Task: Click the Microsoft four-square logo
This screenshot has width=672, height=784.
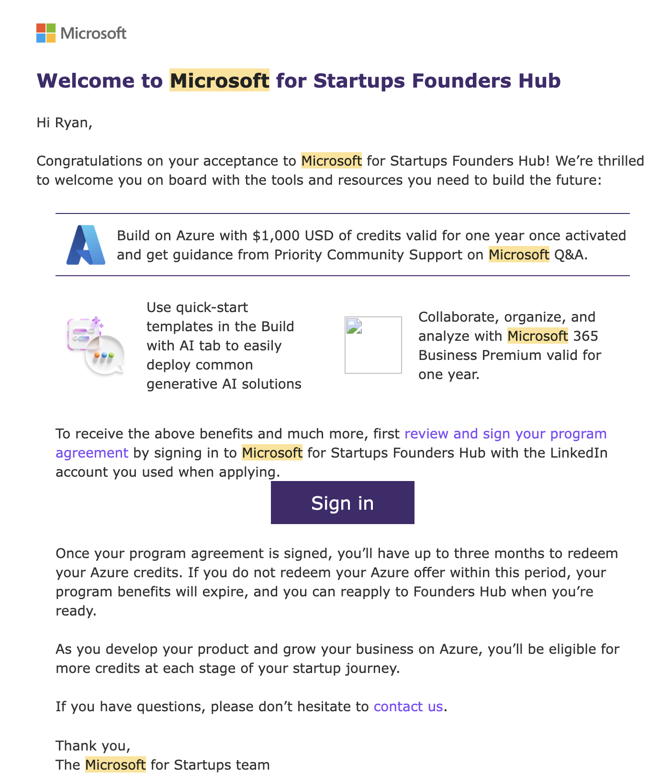Action: click(46, 33)
